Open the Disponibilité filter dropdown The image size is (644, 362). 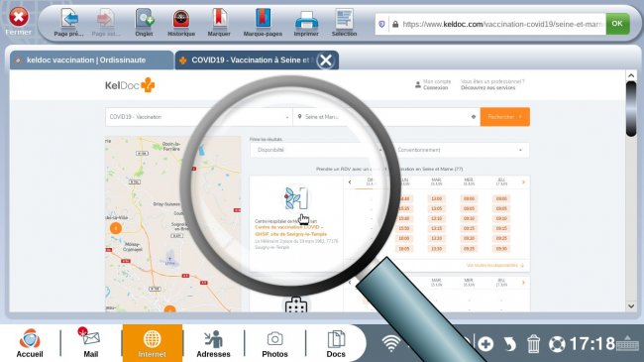(316, 150)
